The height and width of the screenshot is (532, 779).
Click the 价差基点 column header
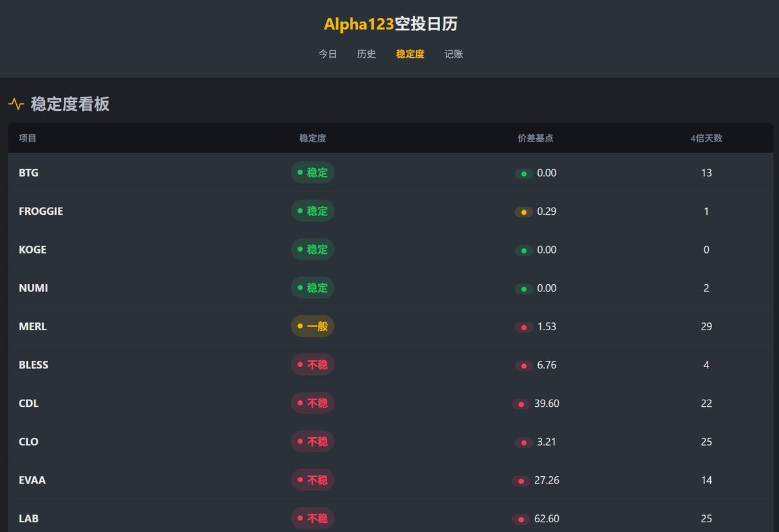coord(536,138)
